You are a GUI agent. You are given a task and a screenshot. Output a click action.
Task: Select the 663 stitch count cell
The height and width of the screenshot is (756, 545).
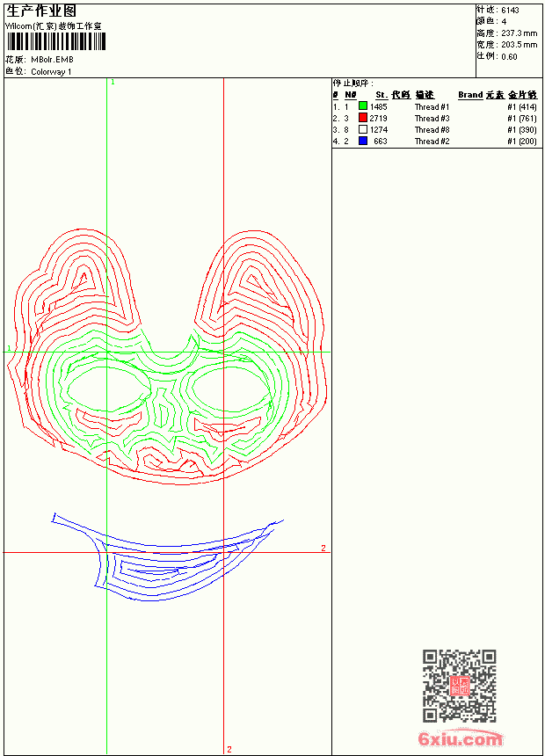coord(381,142)
